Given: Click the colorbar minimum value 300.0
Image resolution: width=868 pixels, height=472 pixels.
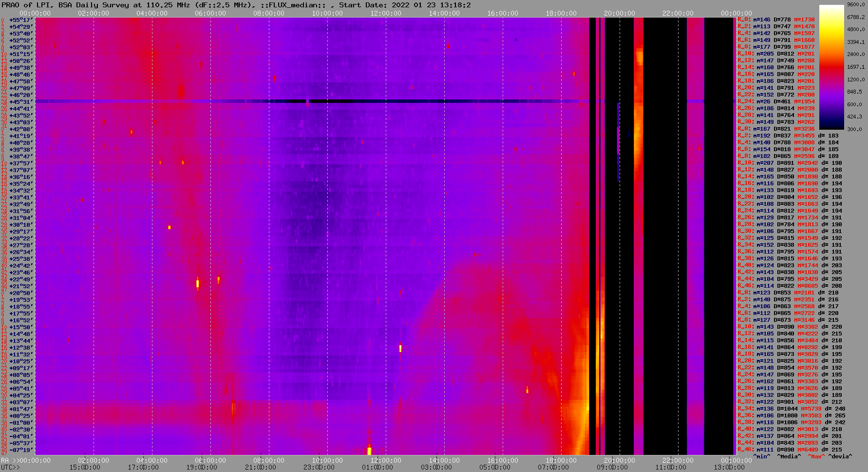Looking at the screenshot, I should point(855,129).
